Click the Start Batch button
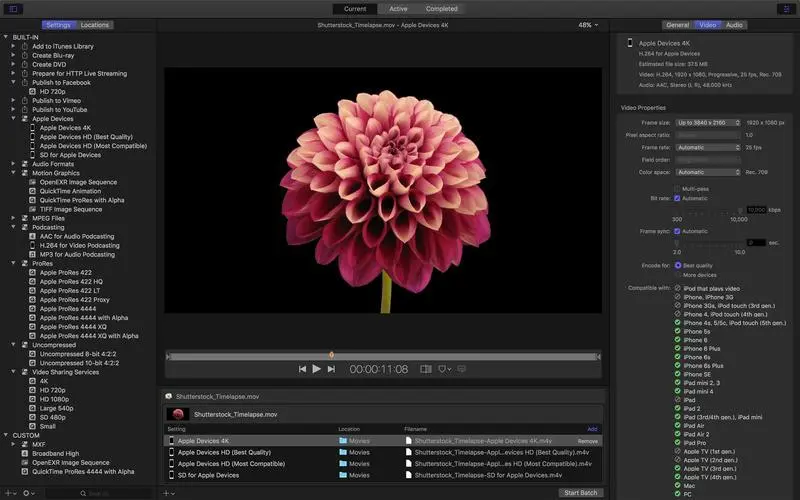This screenshot has width=800, height=500. [580, 493]
